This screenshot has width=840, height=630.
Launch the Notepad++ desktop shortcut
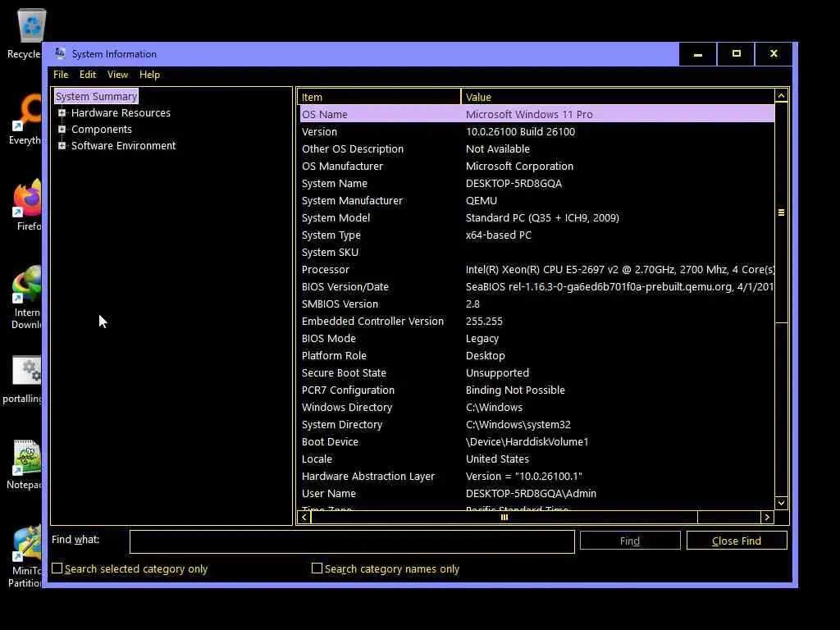coord(25,464)
